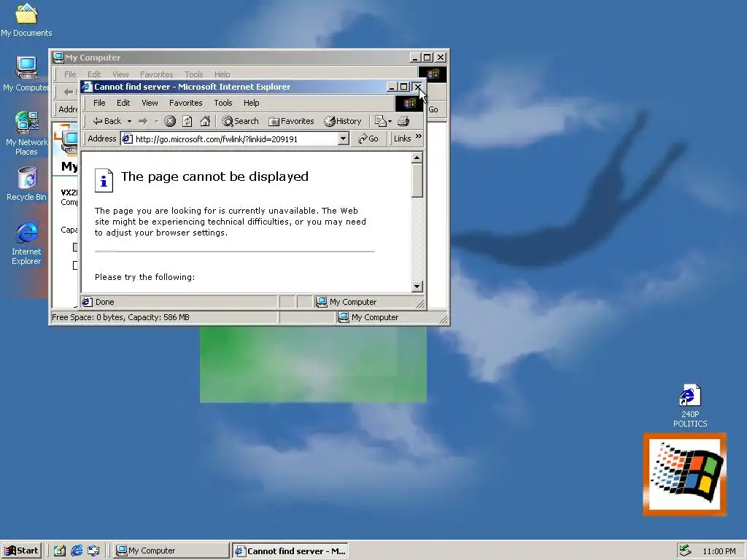Click the Forward arrow in Internet Explorer
The width and height of the screenshot is (747, 560).
(x=143, y=122)
